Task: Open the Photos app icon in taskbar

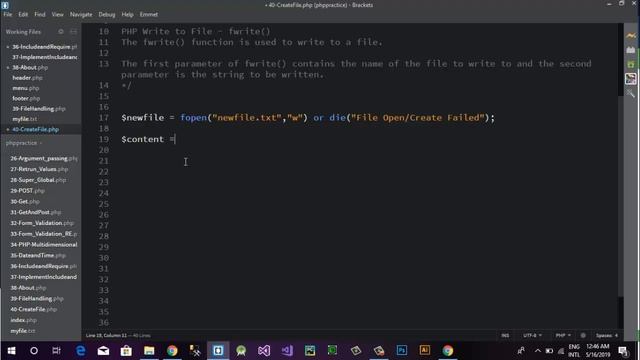Action: click(310, 351)
